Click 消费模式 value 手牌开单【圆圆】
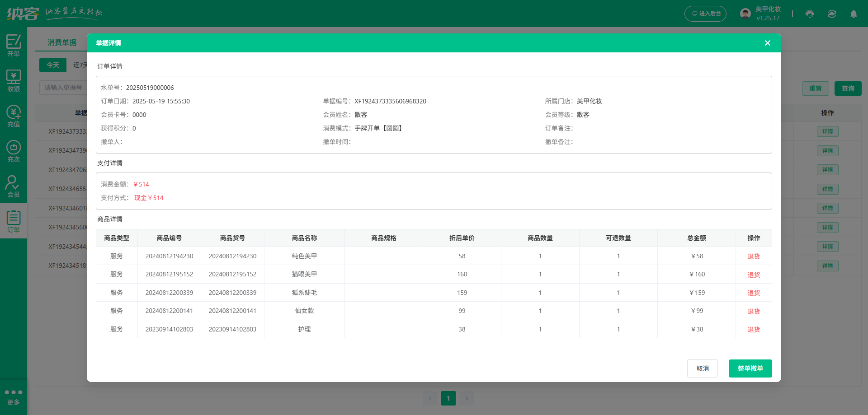 pyautogui.click(x=379, y=128)
